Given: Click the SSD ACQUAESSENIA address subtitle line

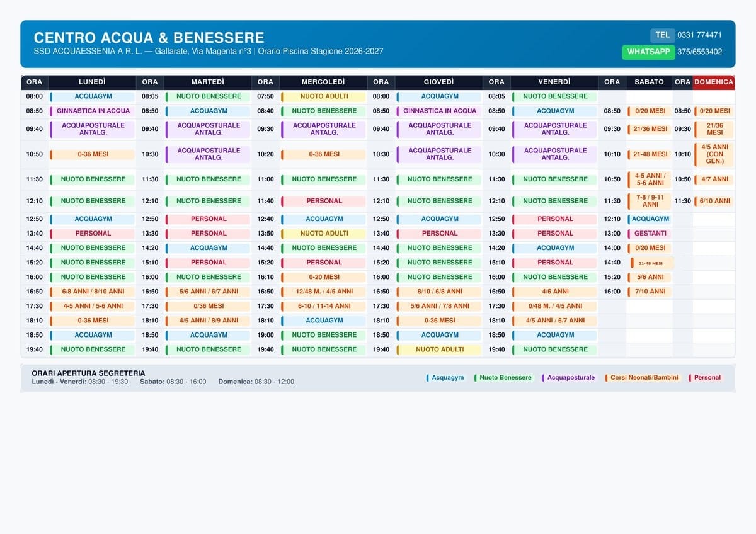Looking at the screenshot, I should [209, 52].
